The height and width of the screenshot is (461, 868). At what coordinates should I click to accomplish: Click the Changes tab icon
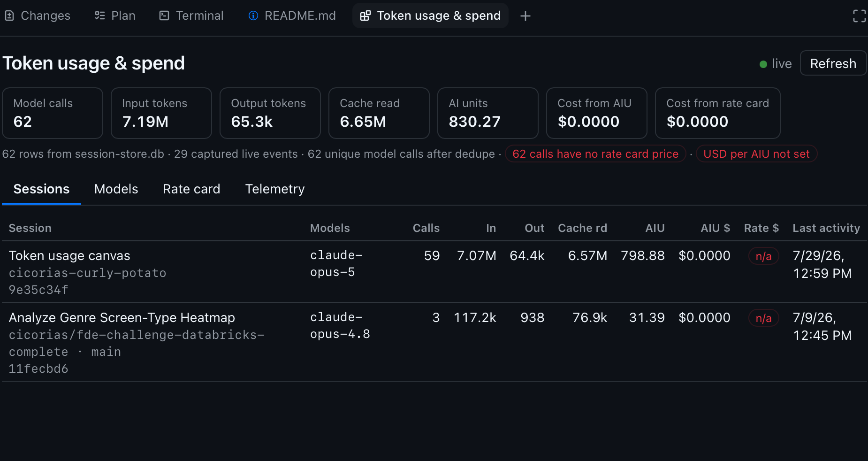pos(9,16)
